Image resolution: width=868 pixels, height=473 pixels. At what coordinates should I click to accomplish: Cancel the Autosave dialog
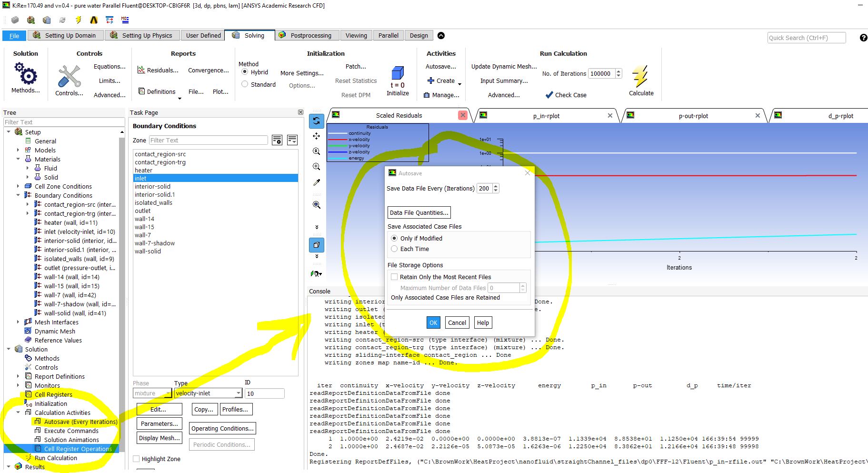(x=457, y=322)
